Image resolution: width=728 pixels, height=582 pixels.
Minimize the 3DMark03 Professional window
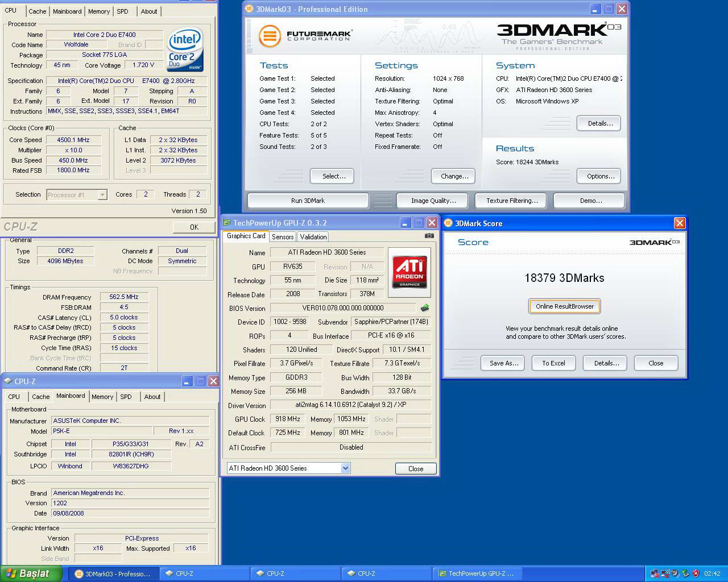tap(595, 9)
